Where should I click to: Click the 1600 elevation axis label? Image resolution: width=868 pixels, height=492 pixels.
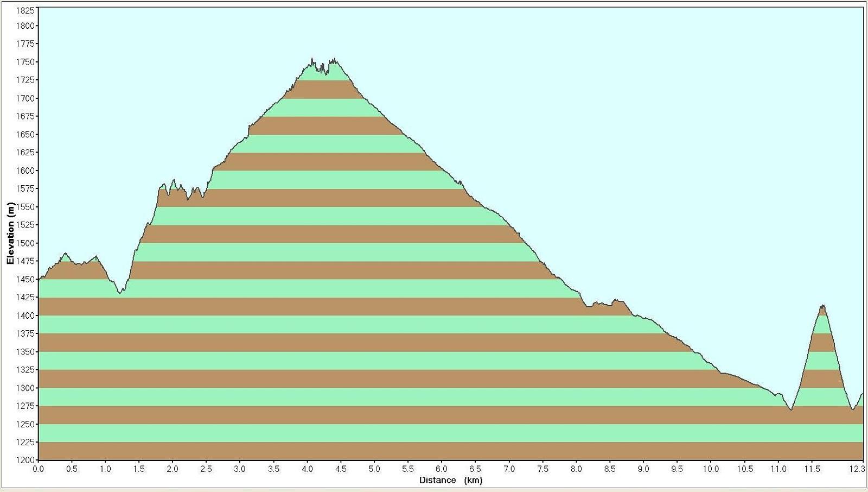tap(25, 171)
